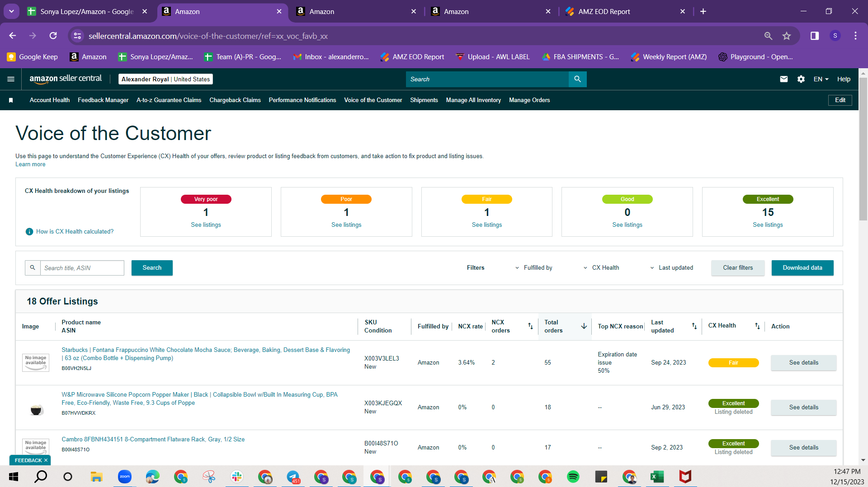Open Slack from the taskbar
868x487 pixels.
click(x=237, y=477)
